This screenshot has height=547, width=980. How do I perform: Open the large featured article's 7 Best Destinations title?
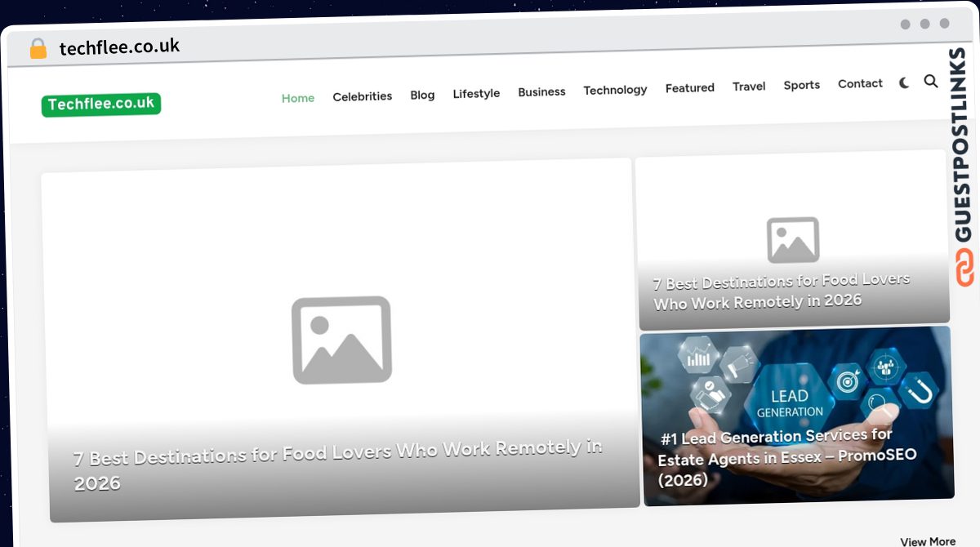(338, 465)
